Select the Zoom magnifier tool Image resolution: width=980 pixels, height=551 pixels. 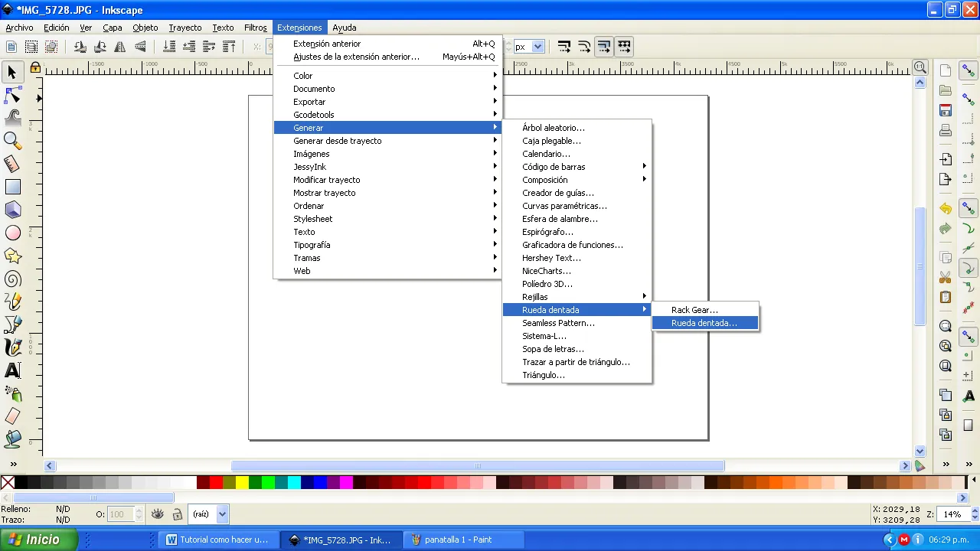point(12,141)
